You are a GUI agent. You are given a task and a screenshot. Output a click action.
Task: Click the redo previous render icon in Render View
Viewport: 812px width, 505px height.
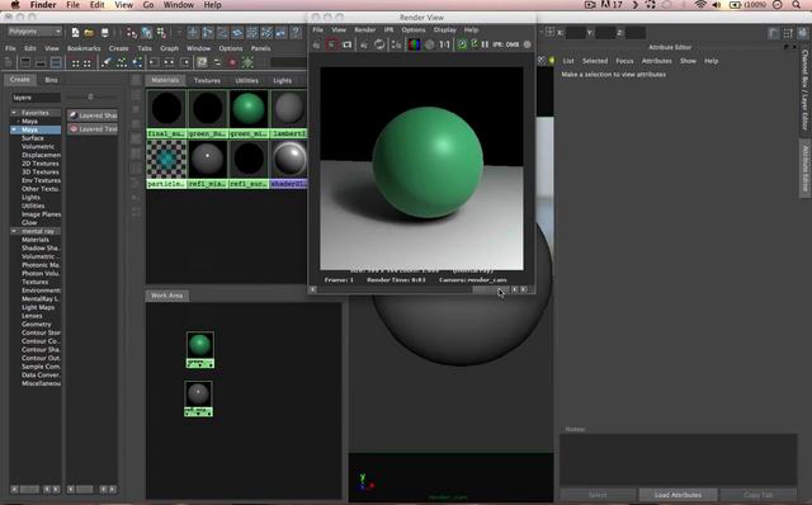pos(316,45)
